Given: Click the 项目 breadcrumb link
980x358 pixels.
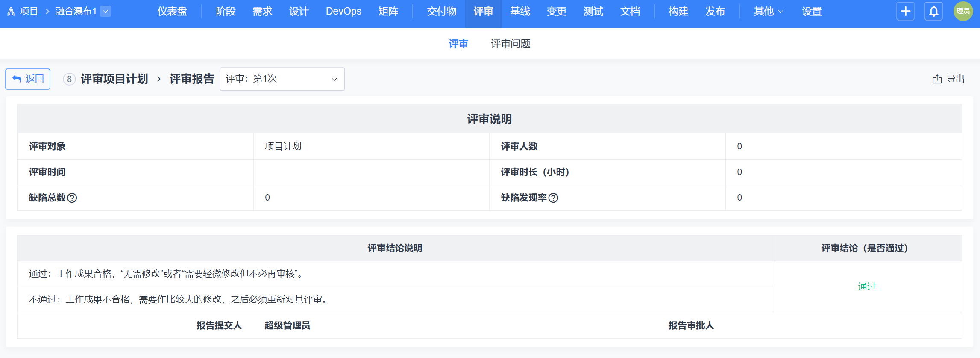Looking at the screenshot, I should [x=29, y=12].
